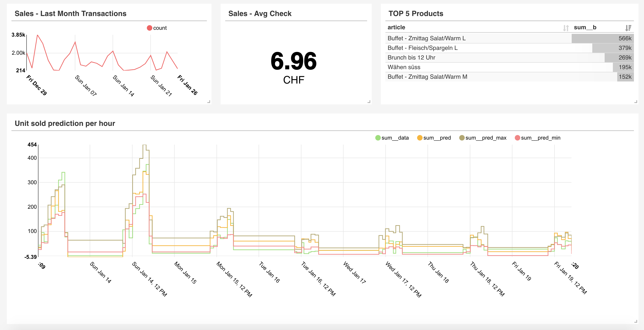This screenshot has height=330, width=644.
Task: Select Buffet - Fleisch/Spargeln L row
Action: coord(422,48)
